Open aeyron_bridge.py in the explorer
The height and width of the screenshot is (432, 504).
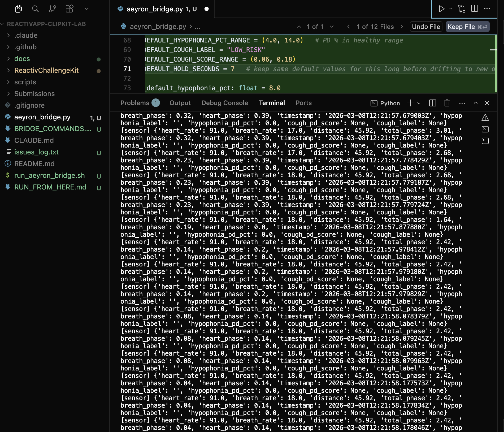click(x=55, y=117)
